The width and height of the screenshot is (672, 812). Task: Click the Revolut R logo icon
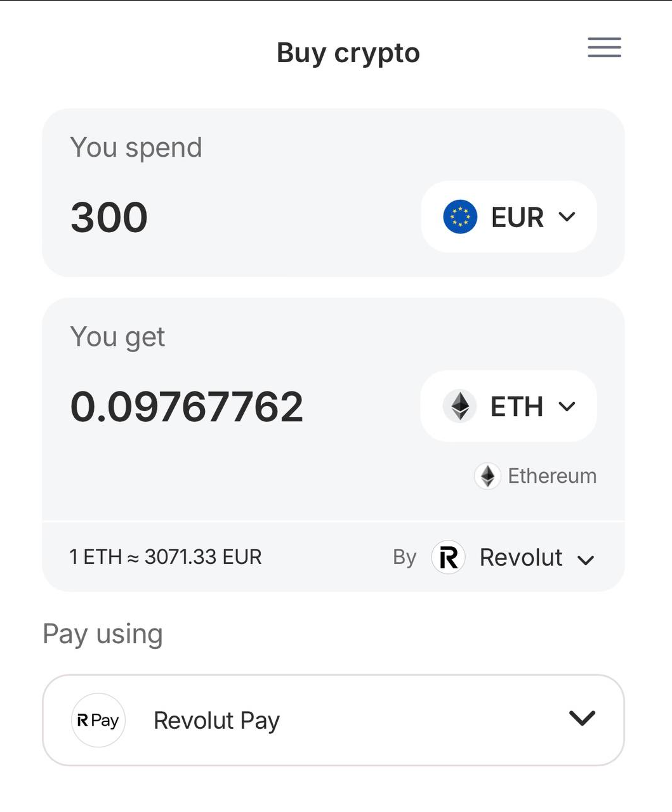tap(449, 558)
